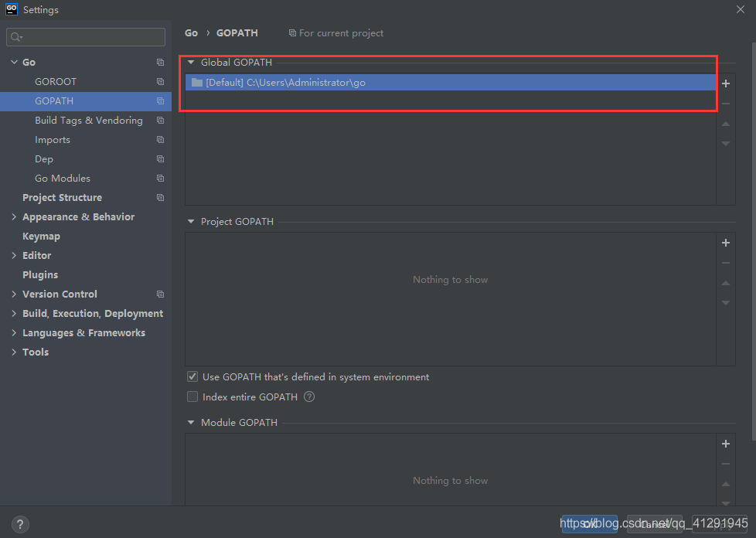The image size is (756, 538).
Task: Click the For current project icon in header
Action: [292, 32]
